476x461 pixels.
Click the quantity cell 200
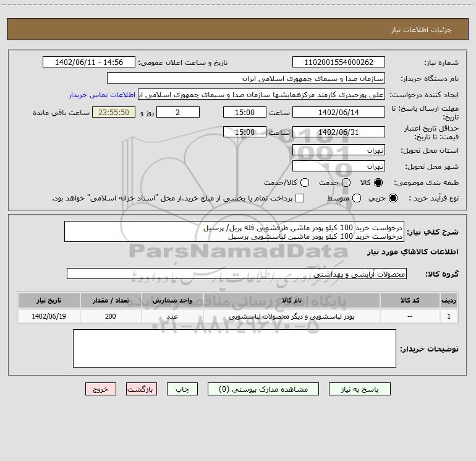pyautogui.click(x=111, y=316)
